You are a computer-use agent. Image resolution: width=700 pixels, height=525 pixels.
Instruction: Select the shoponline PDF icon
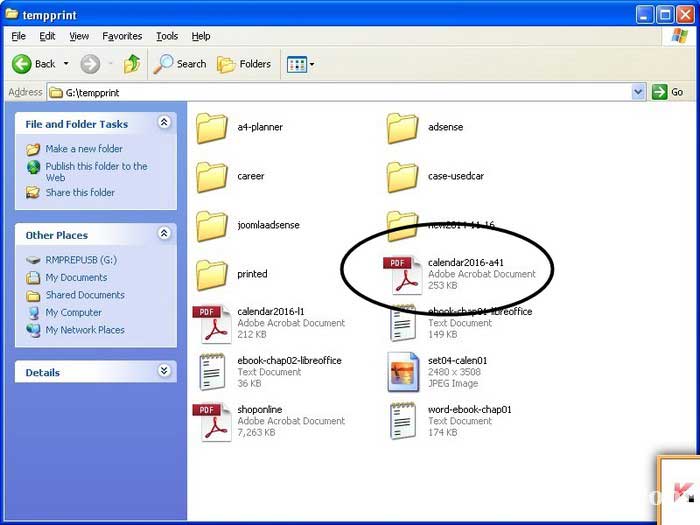(212, 422)
